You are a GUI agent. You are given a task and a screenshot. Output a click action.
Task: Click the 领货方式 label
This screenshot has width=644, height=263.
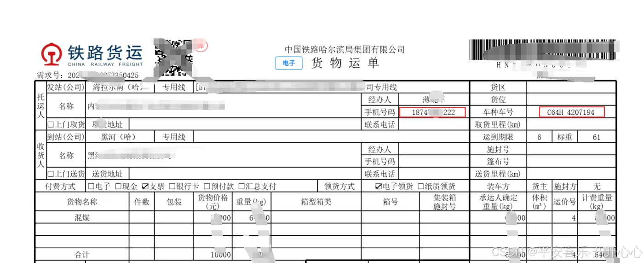coord(339,187)
